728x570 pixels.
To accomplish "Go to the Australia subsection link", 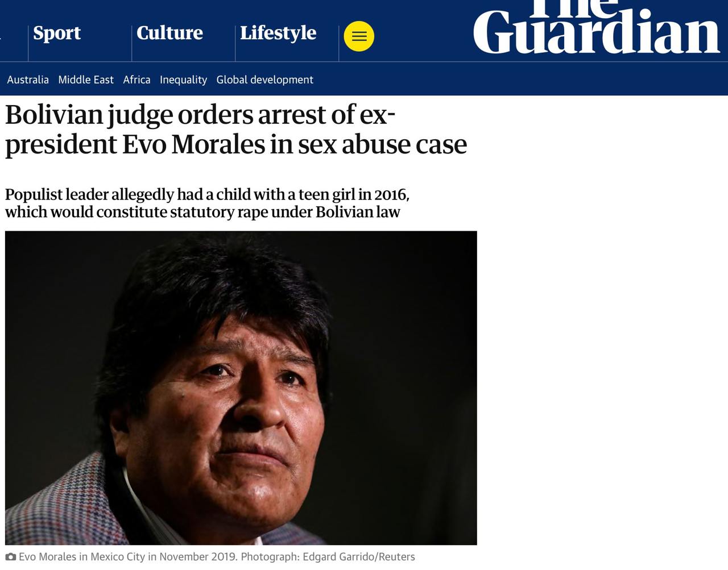I will click(x=28, y=80).
